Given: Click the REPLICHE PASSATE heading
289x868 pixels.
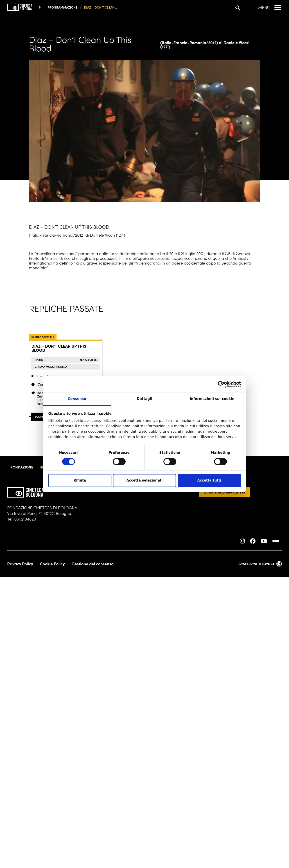Looking at the screenshot, I should point(66,309).
